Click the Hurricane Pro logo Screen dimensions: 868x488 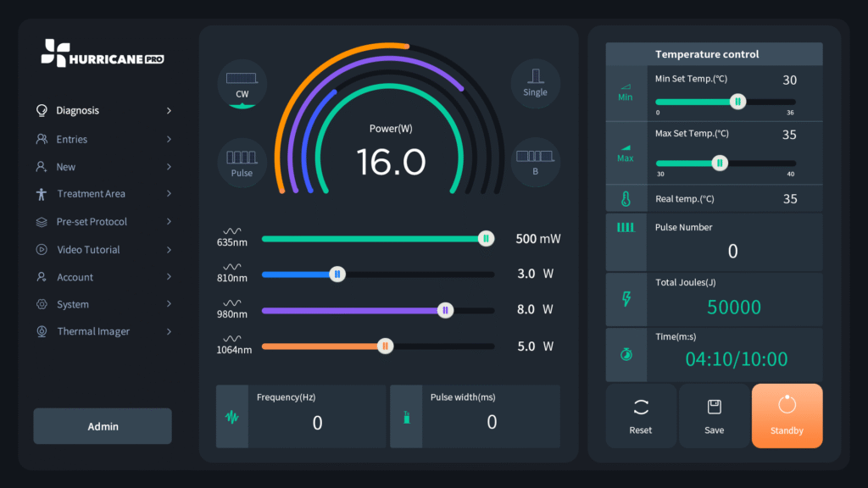(103, 53)
